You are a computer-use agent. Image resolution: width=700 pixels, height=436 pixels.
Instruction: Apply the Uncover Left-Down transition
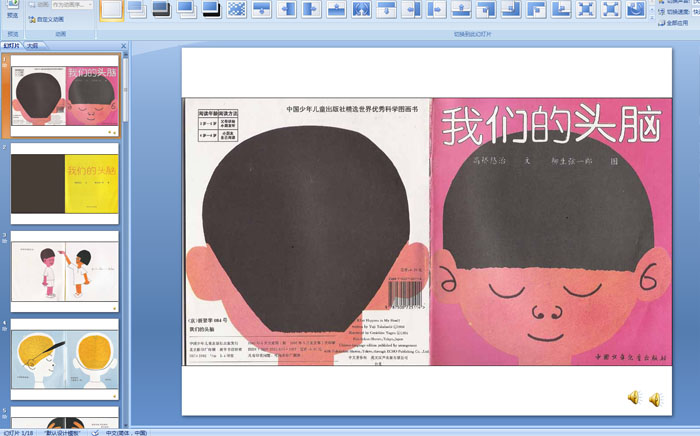[487, 9]
